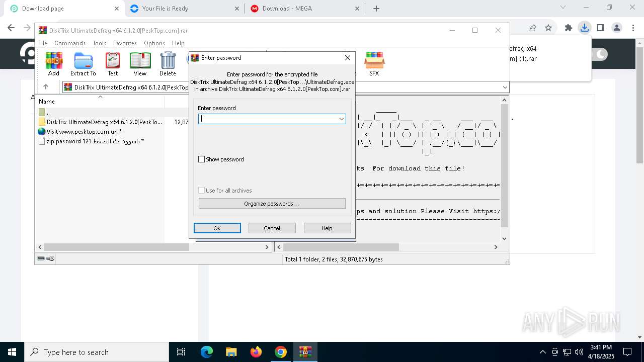Click the taskbar search box

pyautogui.click(x=96, y=352)
